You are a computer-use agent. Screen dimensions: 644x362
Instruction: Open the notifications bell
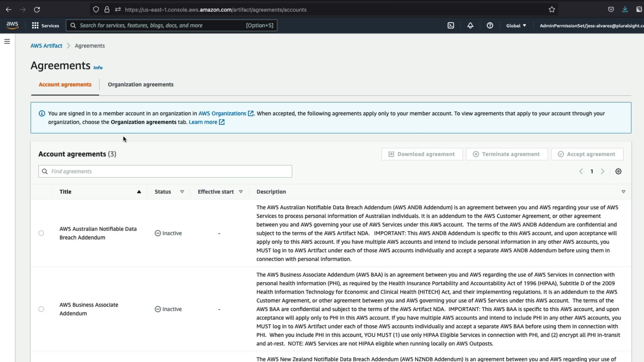coord(470,25)
